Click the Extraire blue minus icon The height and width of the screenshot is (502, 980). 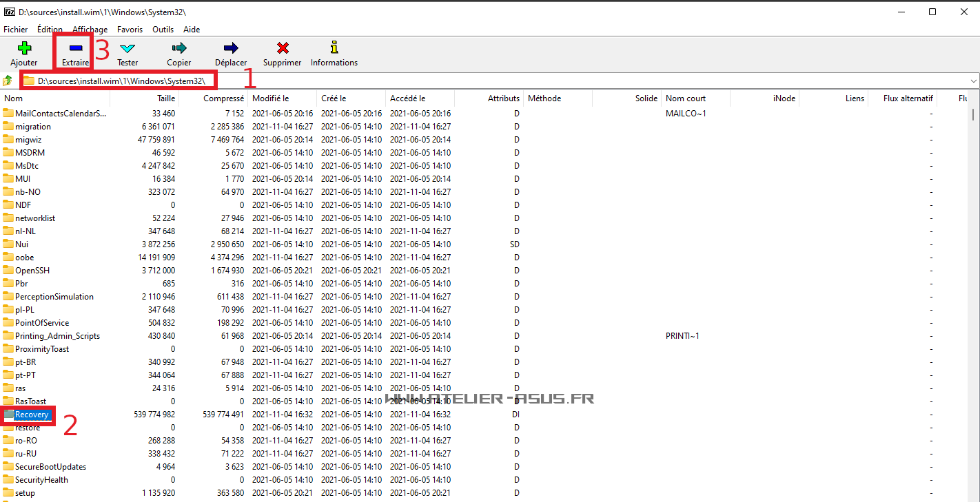(x=76, y=48)
